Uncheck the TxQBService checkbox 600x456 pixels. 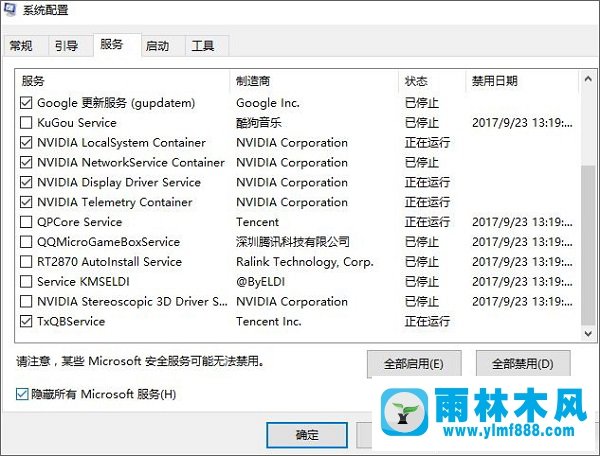point(26,321)
